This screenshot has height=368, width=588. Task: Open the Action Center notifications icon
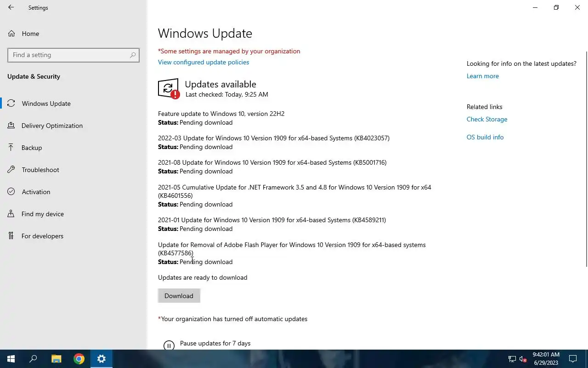point(573,359)
